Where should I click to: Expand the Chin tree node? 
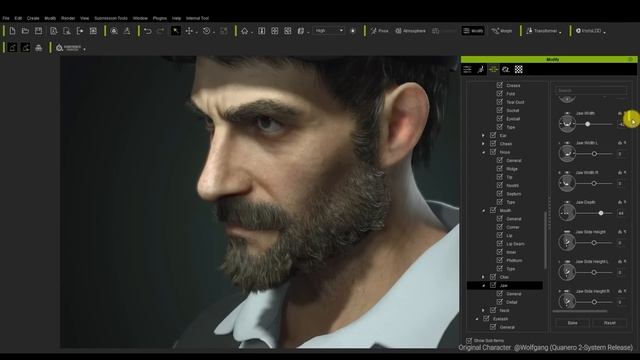tap(483, 277)
